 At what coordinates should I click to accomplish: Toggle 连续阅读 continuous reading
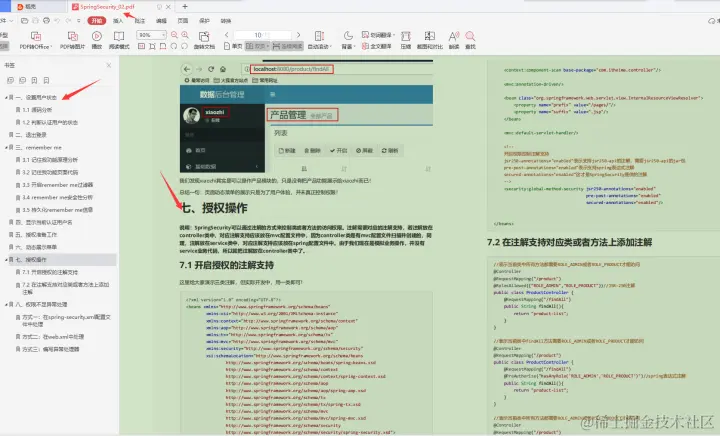pos(287,46)
